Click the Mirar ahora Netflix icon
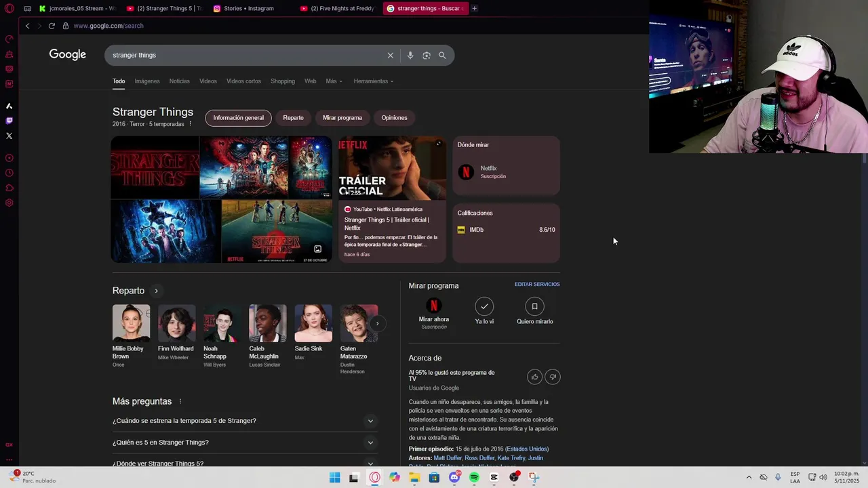This screenshot has width=868, height=488. click(x=433, y=306)
